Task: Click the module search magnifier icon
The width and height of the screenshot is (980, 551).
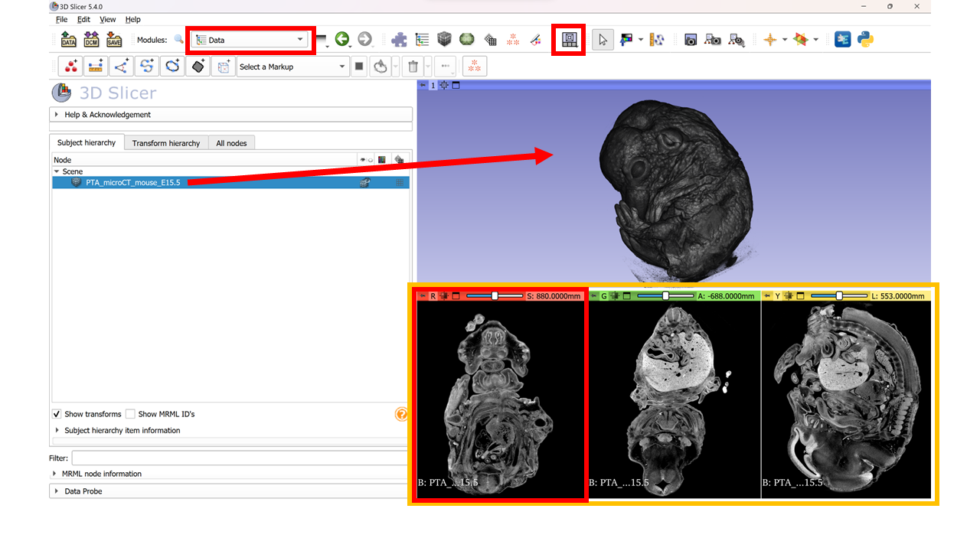Action: click(x=178, y=40)
